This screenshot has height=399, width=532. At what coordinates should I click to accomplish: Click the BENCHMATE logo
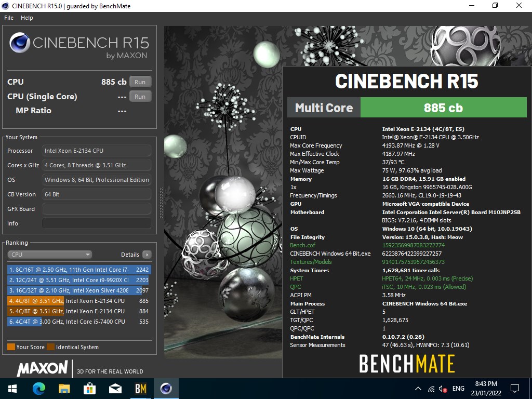pyautogui.click(x=407, y=363)
